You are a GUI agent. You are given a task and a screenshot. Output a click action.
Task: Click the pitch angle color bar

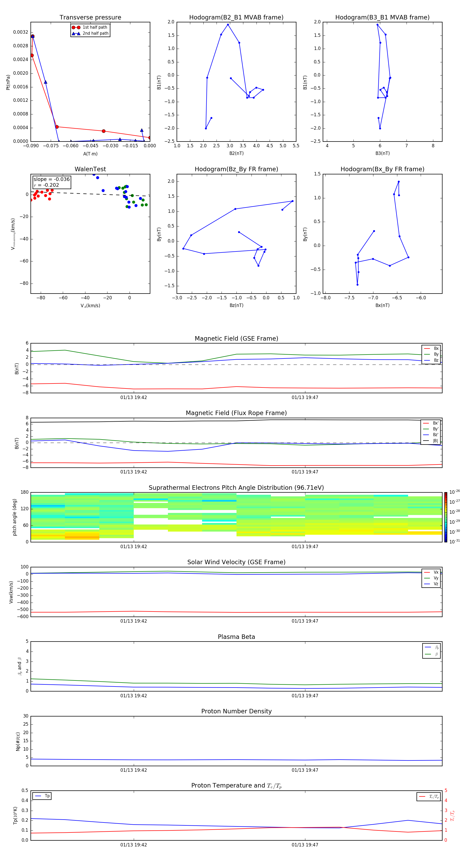(445, 517)
